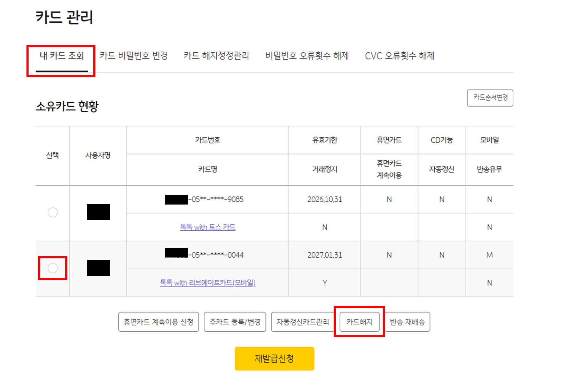Image resolution: width=567 pixels, height=392 pixels.
Task: Select the CVC 오류횟수 해제 tab
Action: pos(399,56)
